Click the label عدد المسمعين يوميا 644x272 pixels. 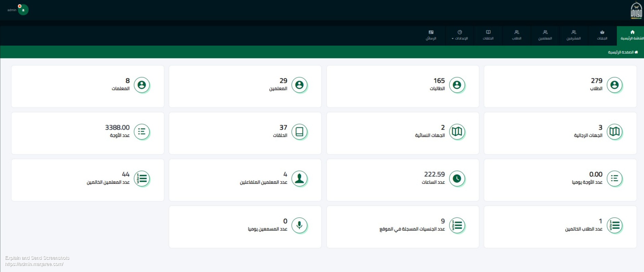coord(267,229)
